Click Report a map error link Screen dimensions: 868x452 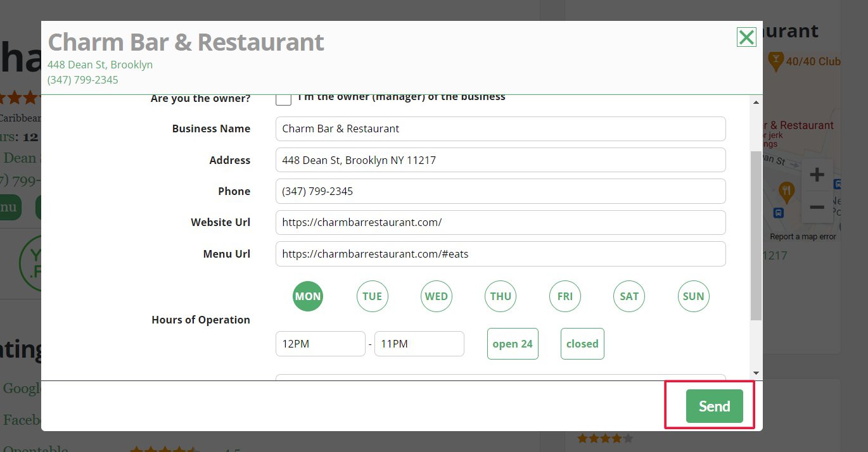[803, 237]
